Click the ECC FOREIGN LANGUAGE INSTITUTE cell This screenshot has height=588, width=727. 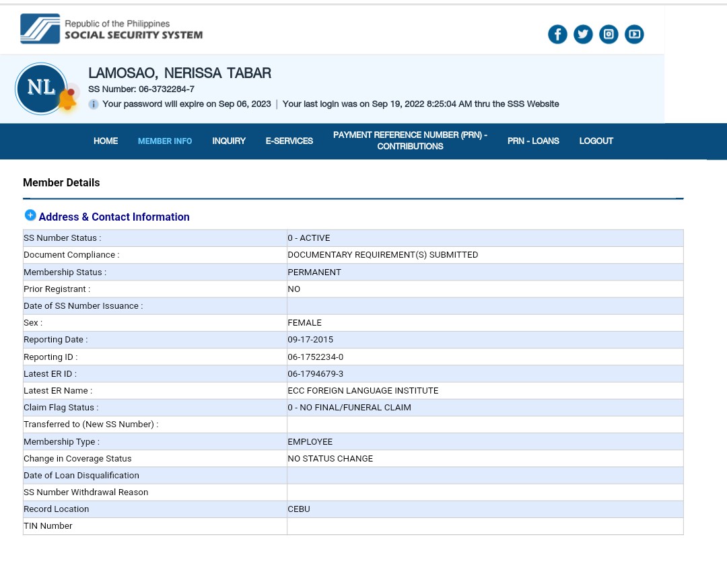tap(363, 391)
